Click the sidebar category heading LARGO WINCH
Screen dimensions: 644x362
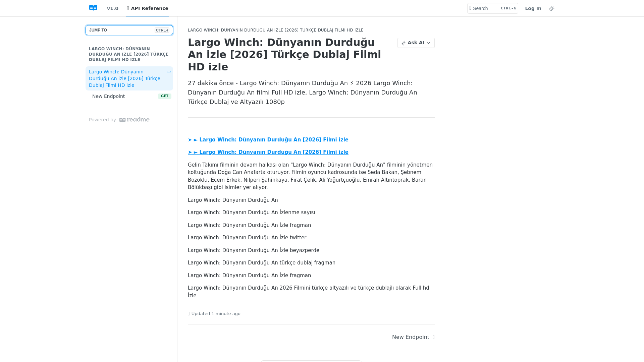129,54
